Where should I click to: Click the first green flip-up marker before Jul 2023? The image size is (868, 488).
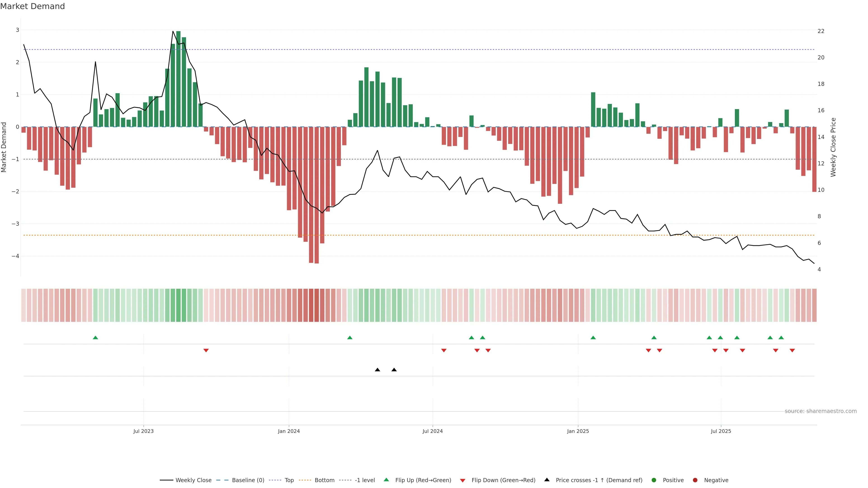pos(95,338)
